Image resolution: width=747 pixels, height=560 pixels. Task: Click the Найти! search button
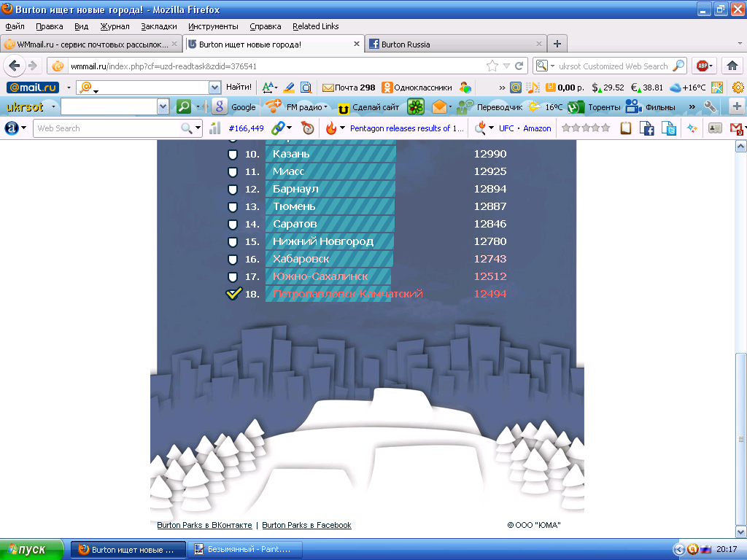[x=239, y=87]
